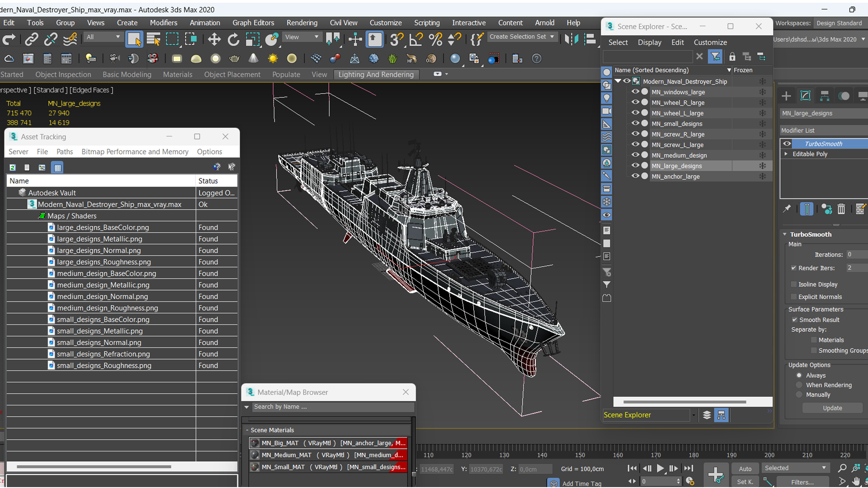
Task: Toggle TurboSmooth modifier visibility eye
Action: pyautogui.click(x=787, y=144)
